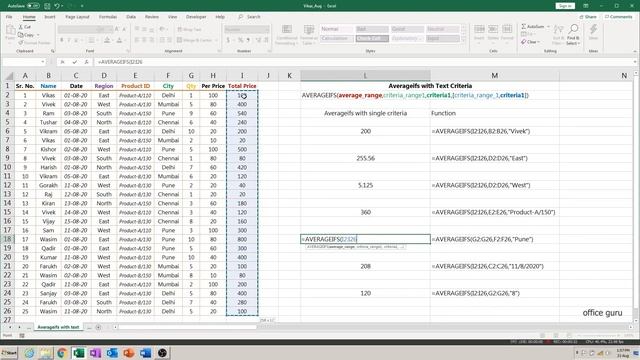Open the Undo history dropdown

pos(62,6)
